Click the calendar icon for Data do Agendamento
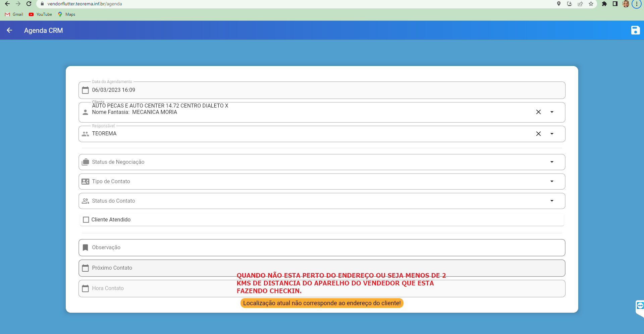 tap(86, 90)
